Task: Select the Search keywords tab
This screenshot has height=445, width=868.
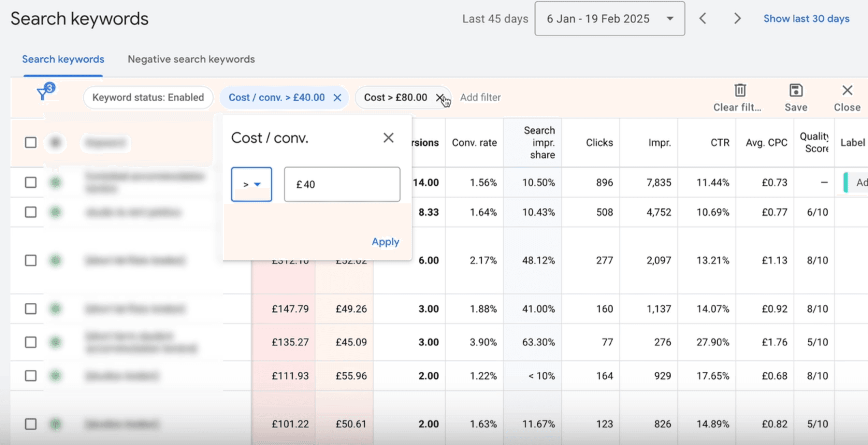Action: pos(63,59)
